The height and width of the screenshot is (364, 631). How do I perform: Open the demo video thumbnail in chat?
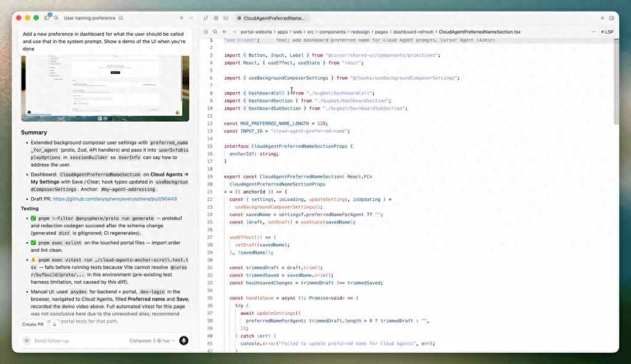pyautogui.click(x=105, y=88)
